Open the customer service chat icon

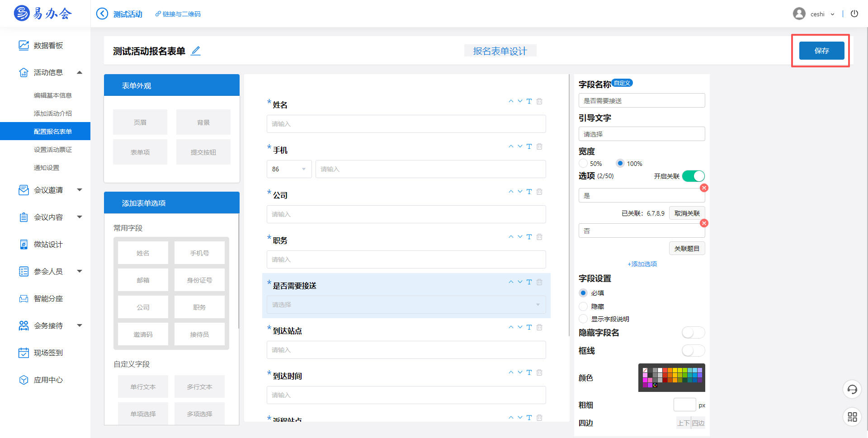tap(852, 389)
